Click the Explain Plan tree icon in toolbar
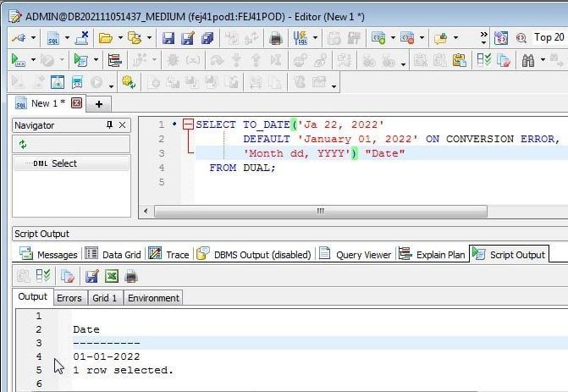The width and height of the screenshot is (568, 392). [x=115, y=60]
